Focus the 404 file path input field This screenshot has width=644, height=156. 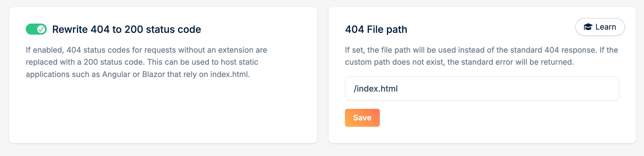tap(482, 89)
